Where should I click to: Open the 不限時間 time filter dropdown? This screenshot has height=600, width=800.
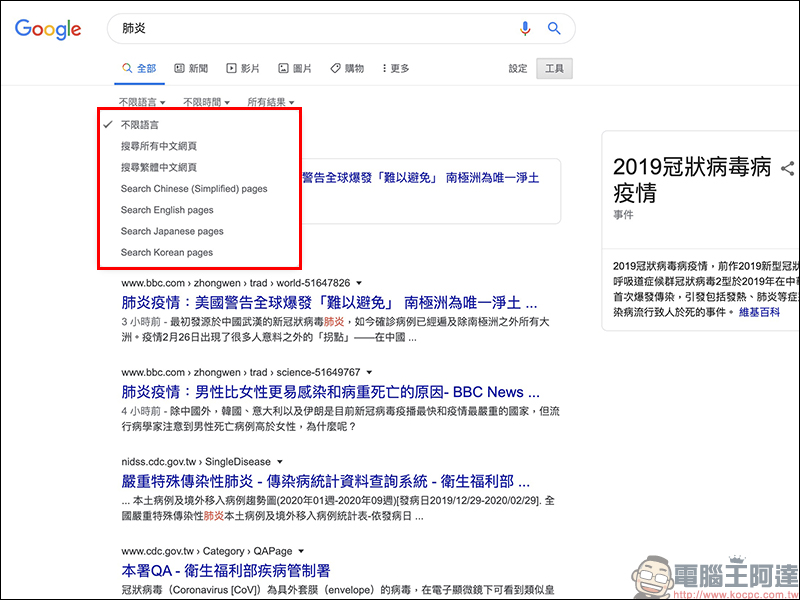pyautogui.click(x=206, y=102)
